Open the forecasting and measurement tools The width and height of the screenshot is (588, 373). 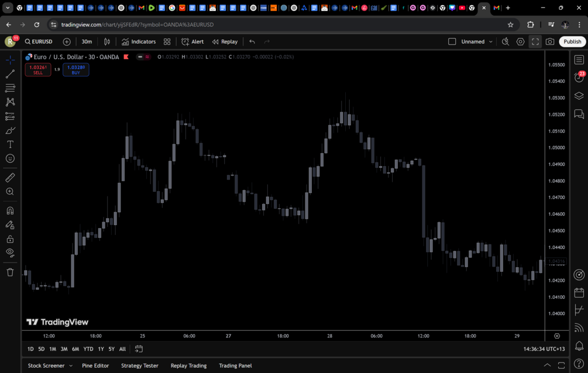(x=10, y=116)
